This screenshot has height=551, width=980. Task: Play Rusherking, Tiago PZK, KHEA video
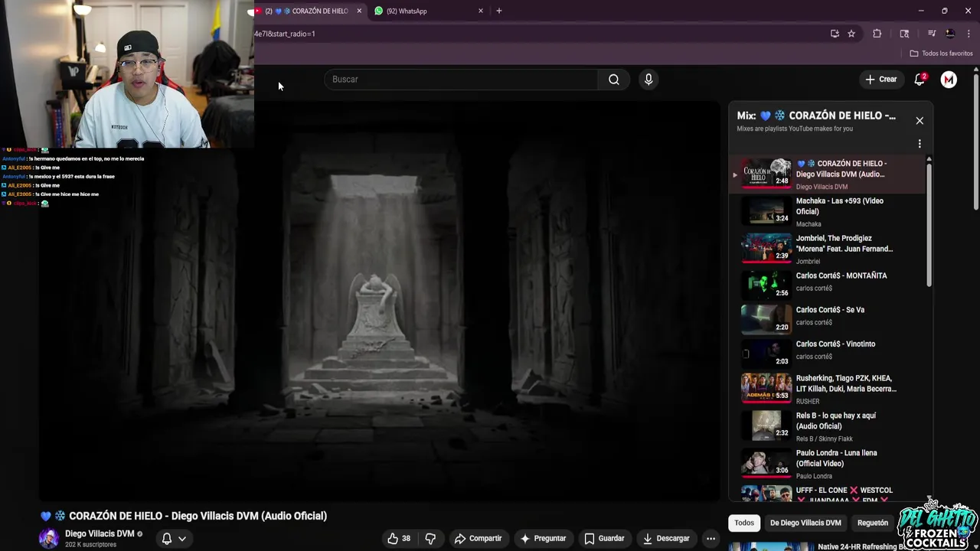(x=827, y=389)
